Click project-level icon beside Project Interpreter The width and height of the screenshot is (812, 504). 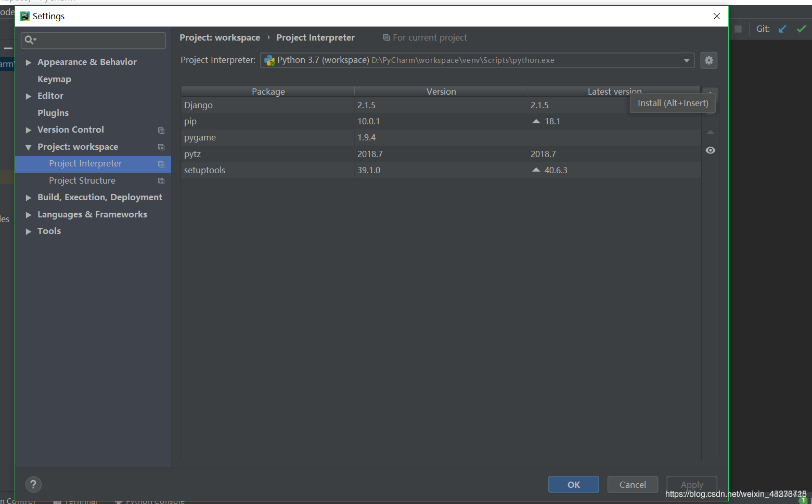click(x=161, y=164)
